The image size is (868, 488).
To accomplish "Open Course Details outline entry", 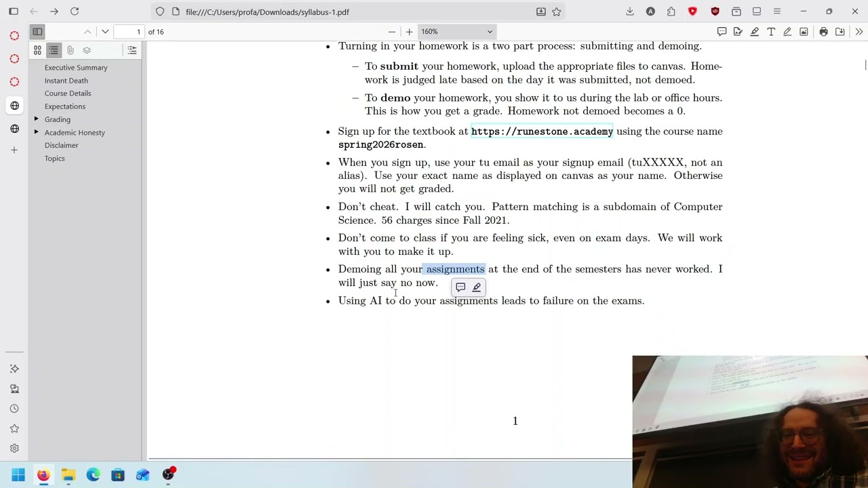I will point(68,94).
